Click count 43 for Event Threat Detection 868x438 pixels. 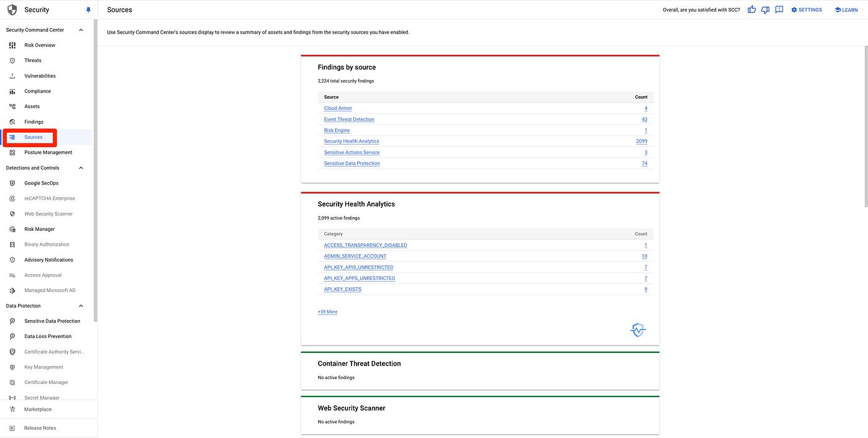click(x=644, y=119)
